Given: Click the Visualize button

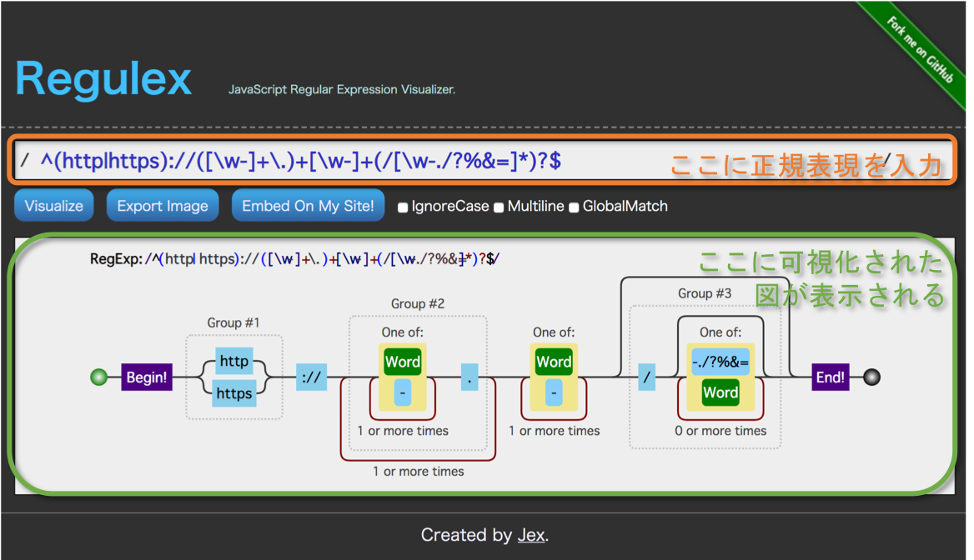Looking at the screenshot, I should (x=53, y=205).
